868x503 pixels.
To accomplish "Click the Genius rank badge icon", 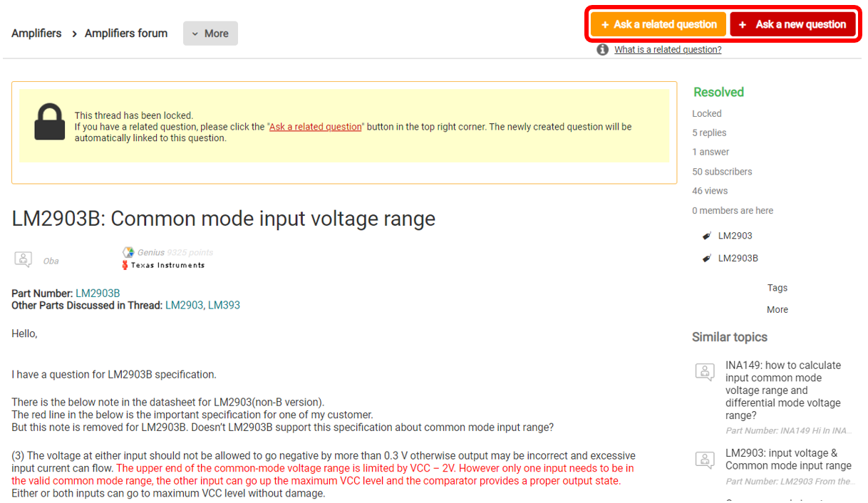I will pos(128,252).
